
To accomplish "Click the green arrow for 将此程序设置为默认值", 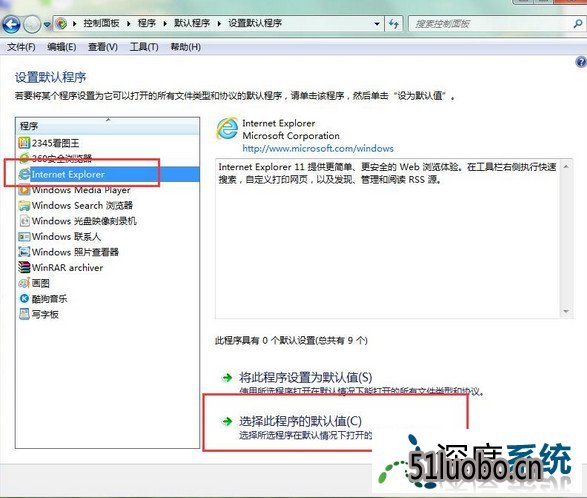I will [x=227, y=377].
